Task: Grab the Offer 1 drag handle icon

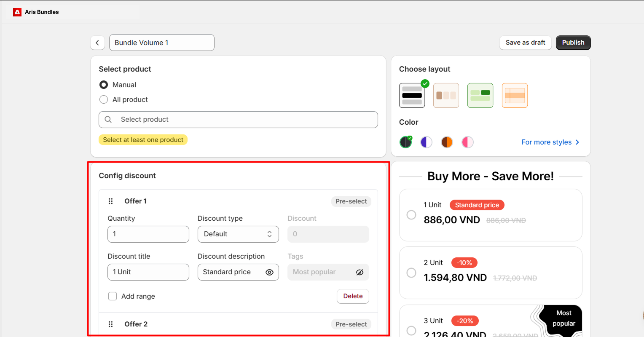Action: pyautogui.click(x=111, y=201)
